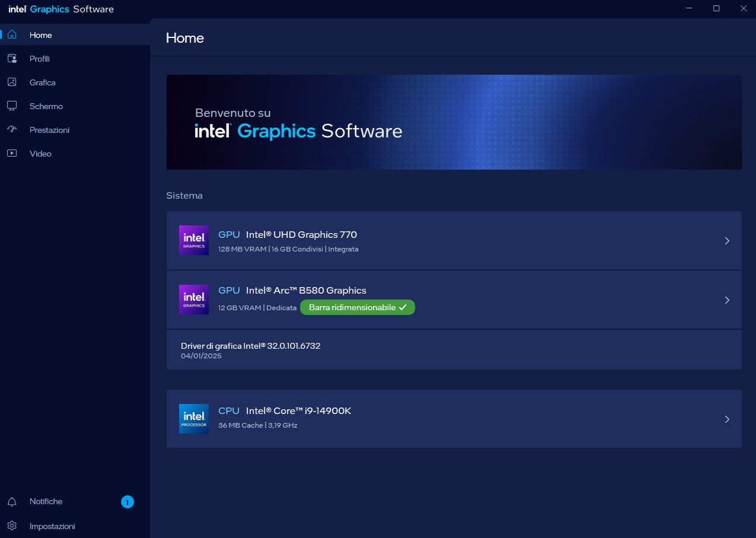Click the notification count badge
Screen dimensions: 756x538
pos(127,502)
